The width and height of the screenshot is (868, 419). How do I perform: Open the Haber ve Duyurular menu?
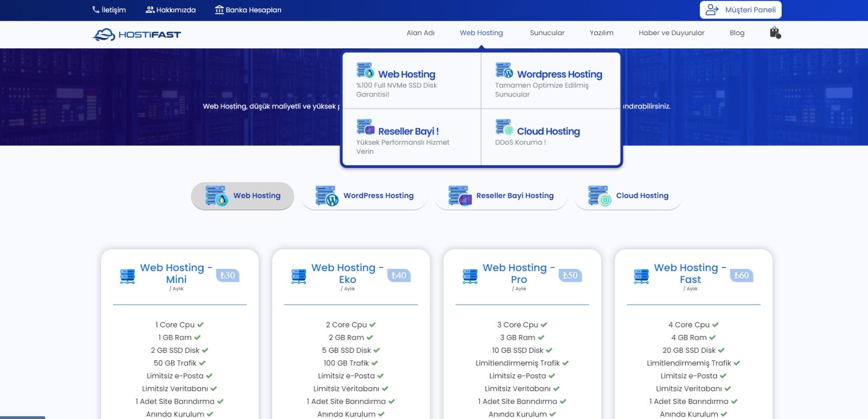point(672,33)
